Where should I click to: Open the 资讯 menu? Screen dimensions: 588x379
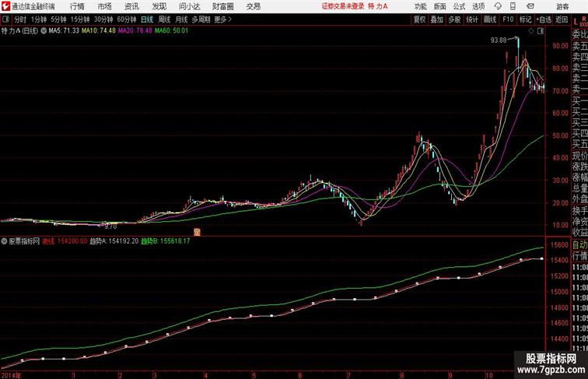click(x=131, y=6)
